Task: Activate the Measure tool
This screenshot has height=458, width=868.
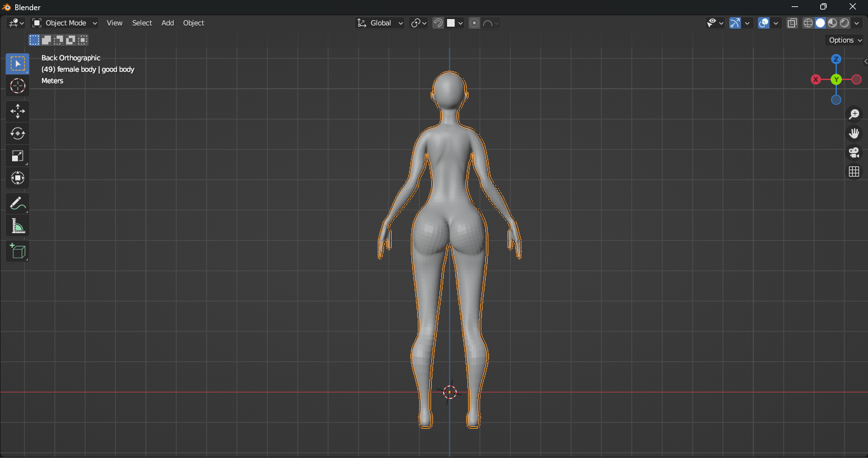Action: click(x=18, y=226)
